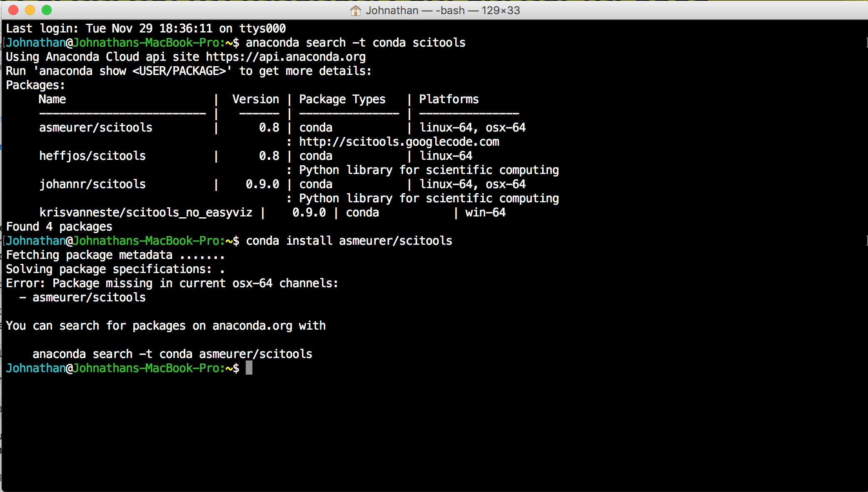Click the 'Version' column header

[x=255, y=99]
